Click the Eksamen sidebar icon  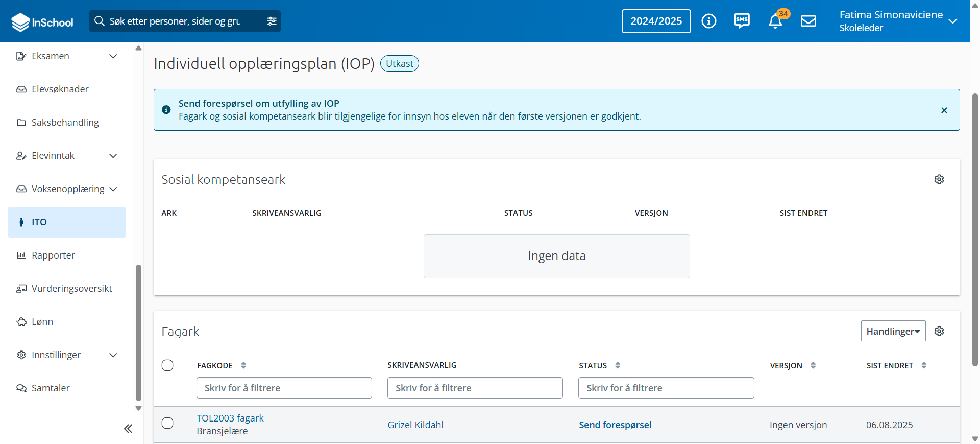[x=21, y=56]
